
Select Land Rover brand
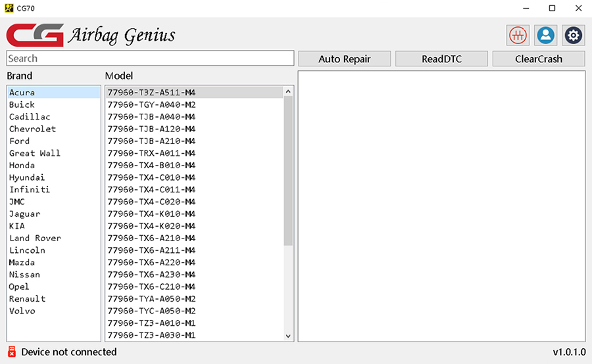click(x=54, y=238)
